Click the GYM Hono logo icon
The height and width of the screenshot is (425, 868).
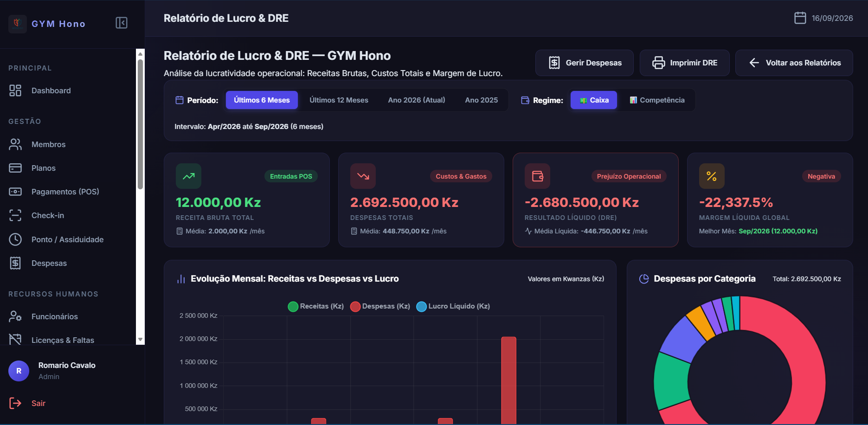tap(18, 23)
